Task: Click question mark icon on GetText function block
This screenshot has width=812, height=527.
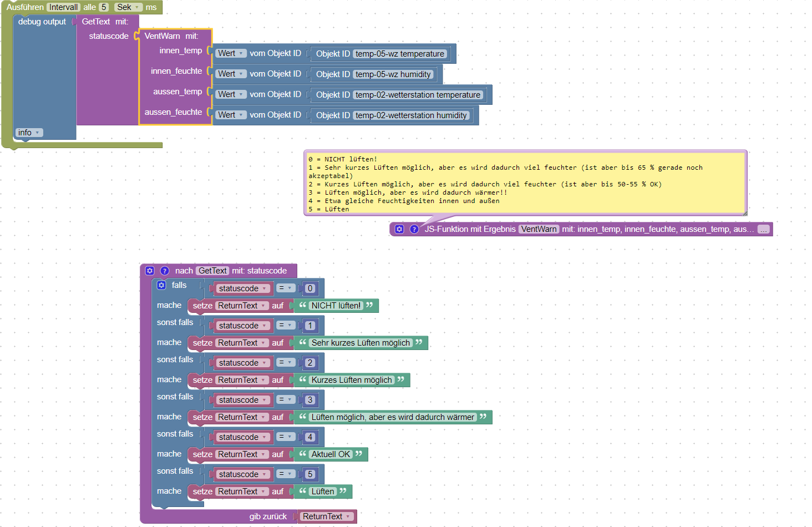Action: (165, 271)
